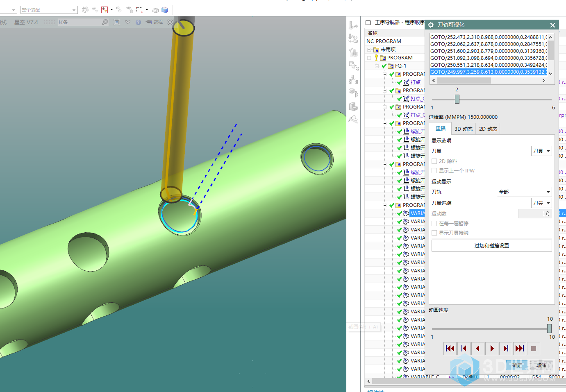Select the GOTO/252.473 line
Viewport: 566px width, 392px height.
(489, 37)
